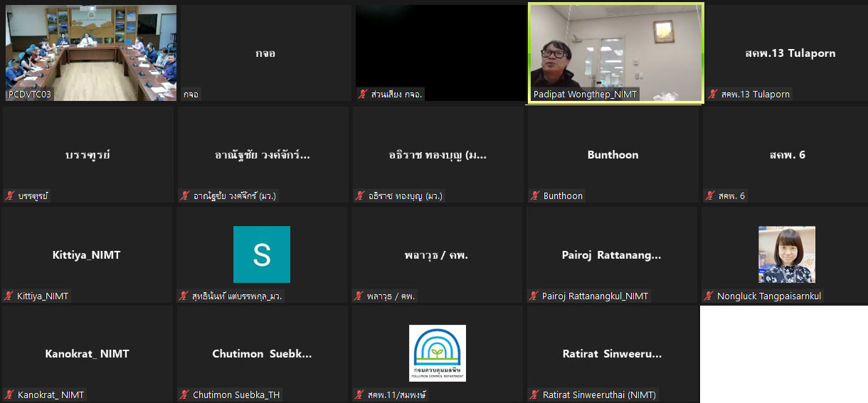This screenshot has height=403, width=868.
Task: Click muted mic icon for Chutimon Suebka_TH
Action: coord(185,395)
